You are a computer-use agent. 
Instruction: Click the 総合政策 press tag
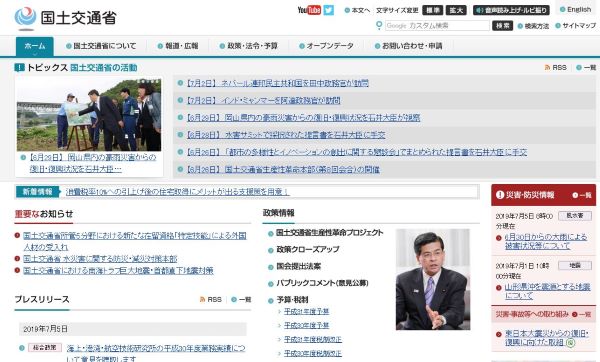click(45, 347)
